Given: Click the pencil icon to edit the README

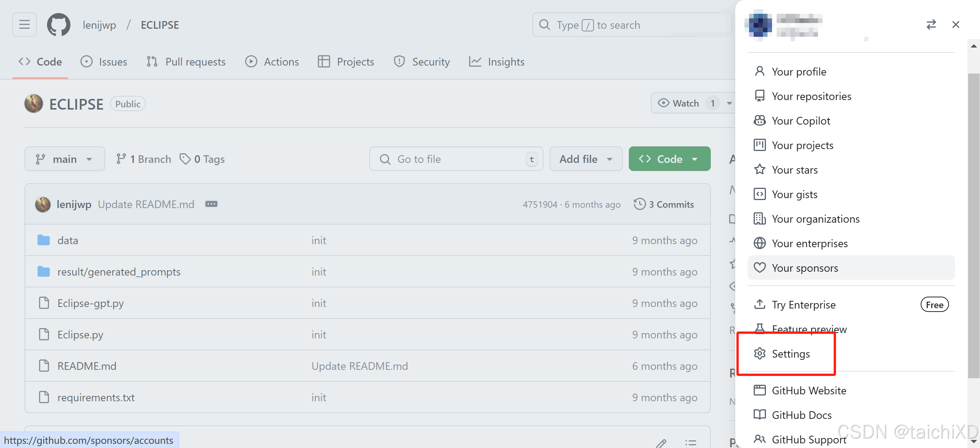Looking at the screenshot, I should coord(661,443).
